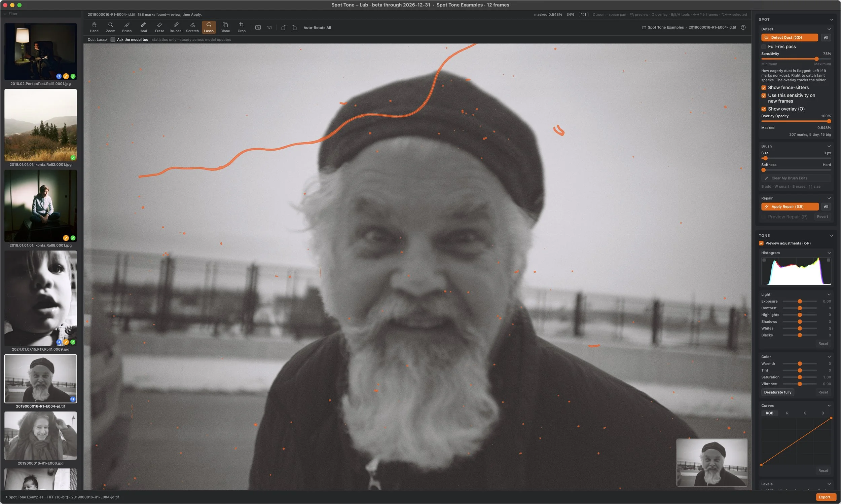The image size is (841, 504).
Task: Select the RGB curves tab
Action: tap(769, 413)
